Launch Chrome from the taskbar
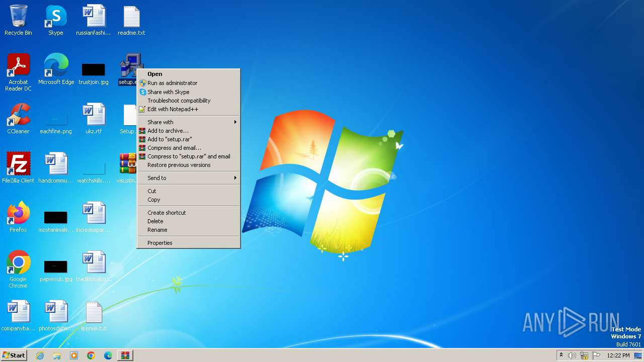 click(91, 355)
